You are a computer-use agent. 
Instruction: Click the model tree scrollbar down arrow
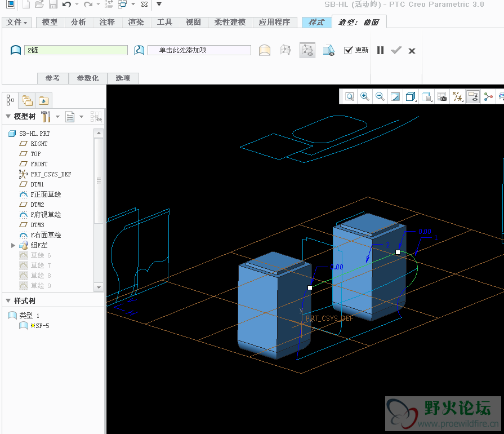[99, 287]
